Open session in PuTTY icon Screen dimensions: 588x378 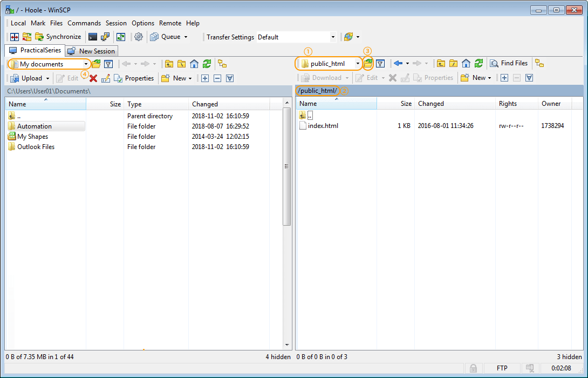(105, 37)
